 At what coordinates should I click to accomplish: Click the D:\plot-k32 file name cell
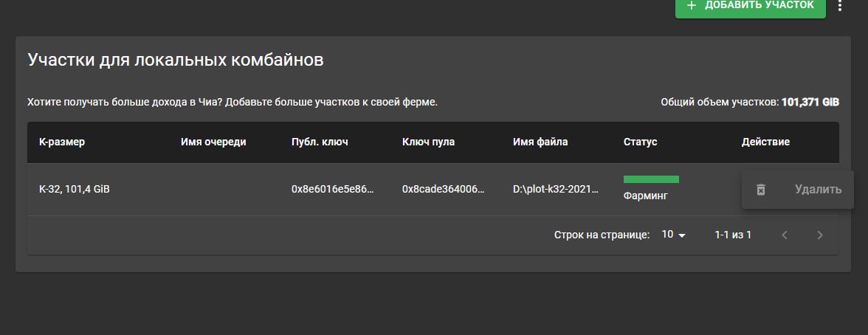pos(555,190)
